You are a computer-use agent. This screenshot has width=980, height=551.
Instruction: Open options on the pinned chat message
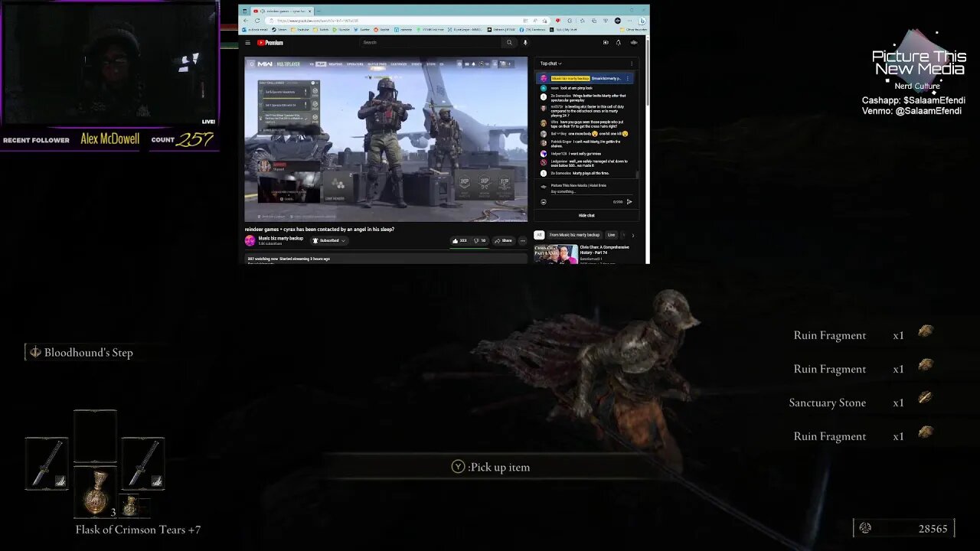coord(628,78)
